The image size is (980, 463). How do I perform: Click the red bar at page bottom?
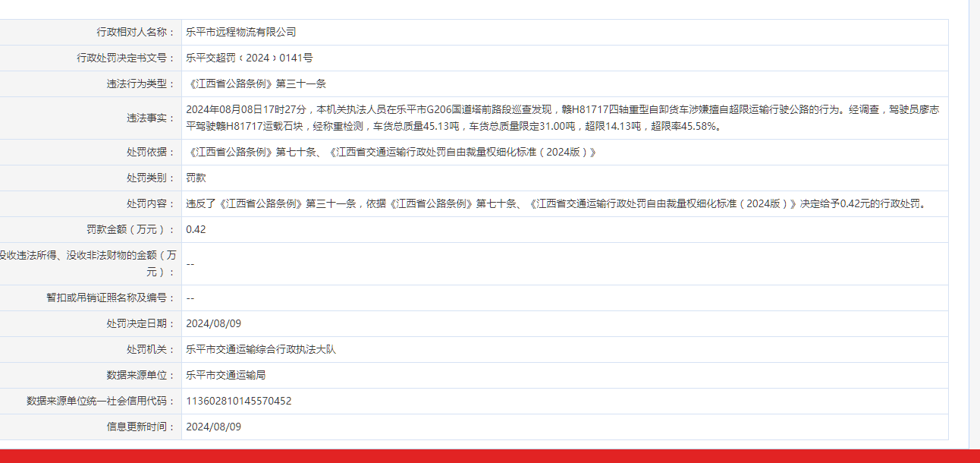point(490,458)
